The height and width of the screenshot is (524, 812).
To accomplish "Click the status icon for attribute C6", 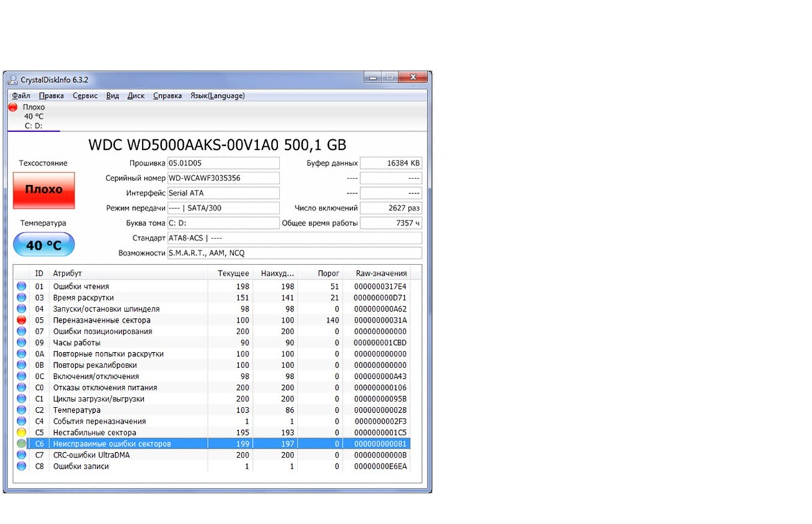I will coord(21,444).
